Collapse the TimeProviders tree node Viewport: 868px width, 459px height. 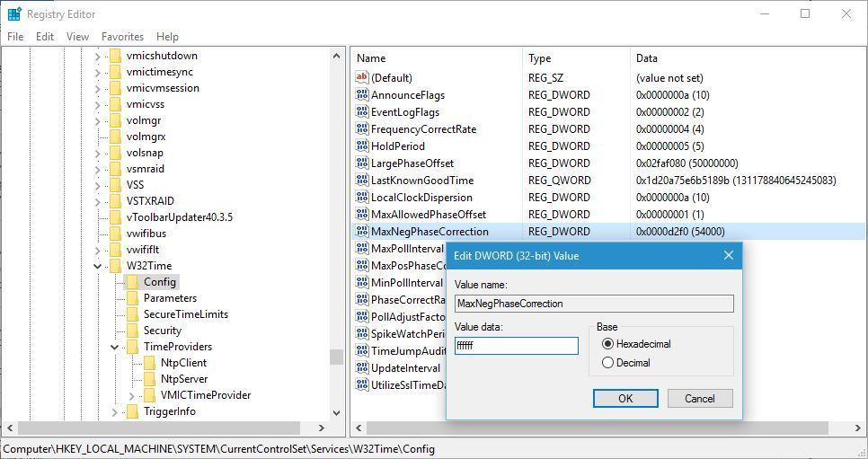pos(115,347)
